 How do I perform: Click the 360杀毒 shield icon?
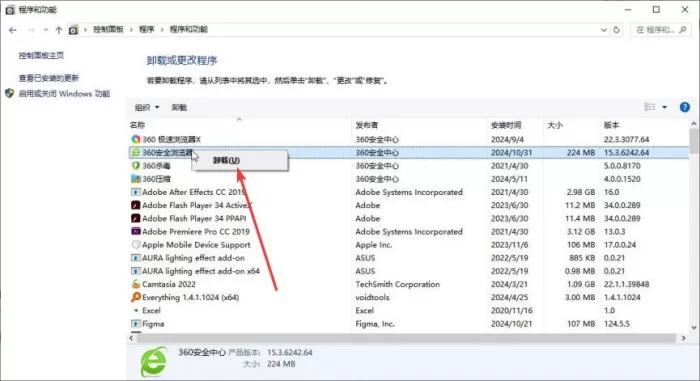[136, 166]
